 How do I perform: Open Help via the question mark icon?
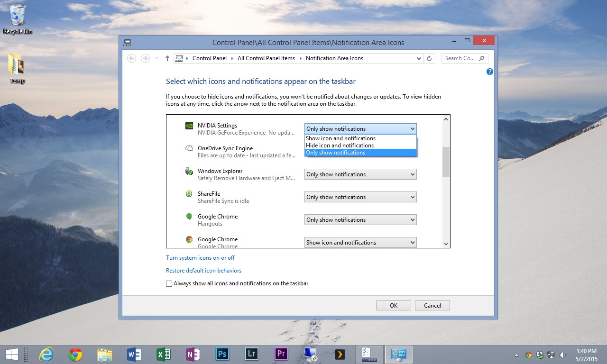point(489,72)
